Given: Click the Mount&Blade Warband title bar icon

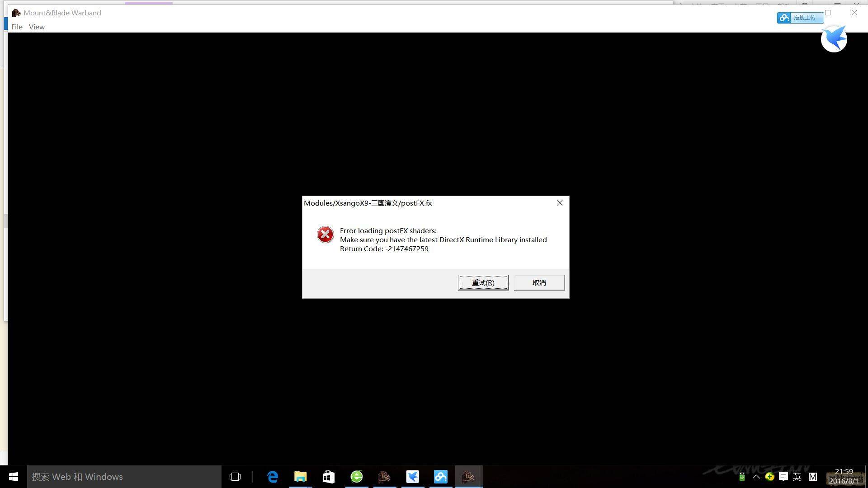Looking at the screenshot, I should (x=16, y=13).
